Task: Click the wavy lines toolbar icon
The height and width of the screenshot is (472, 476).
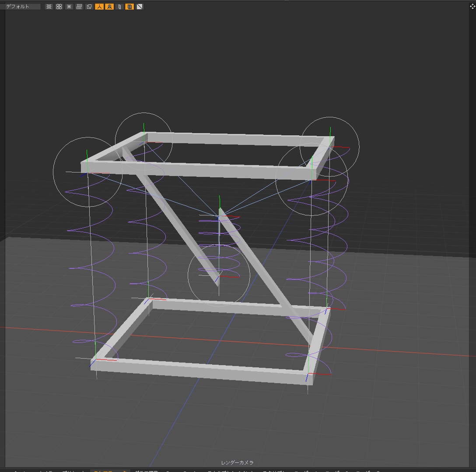Action: click(79, 6)
